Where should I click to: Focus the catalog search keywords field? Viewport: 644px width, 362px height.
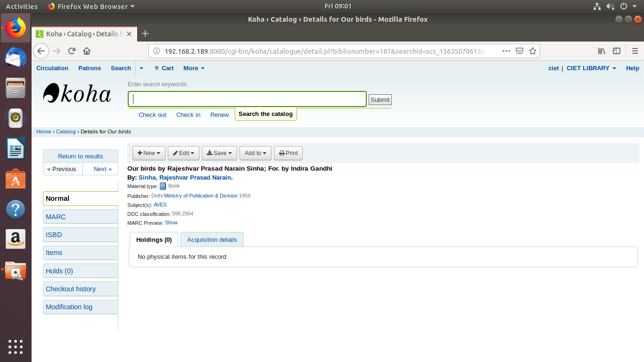coord(247,99)
